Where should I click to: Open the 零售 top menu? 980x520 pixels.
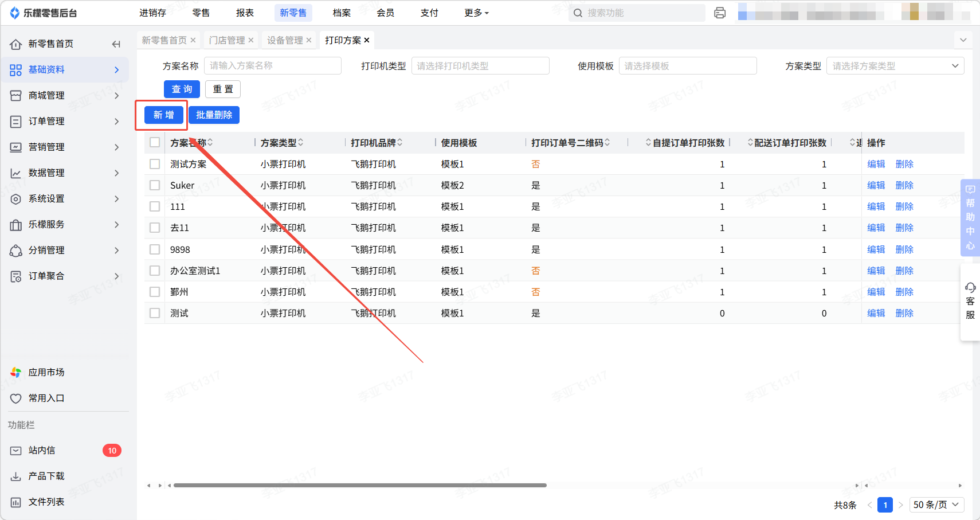(201, 13)
